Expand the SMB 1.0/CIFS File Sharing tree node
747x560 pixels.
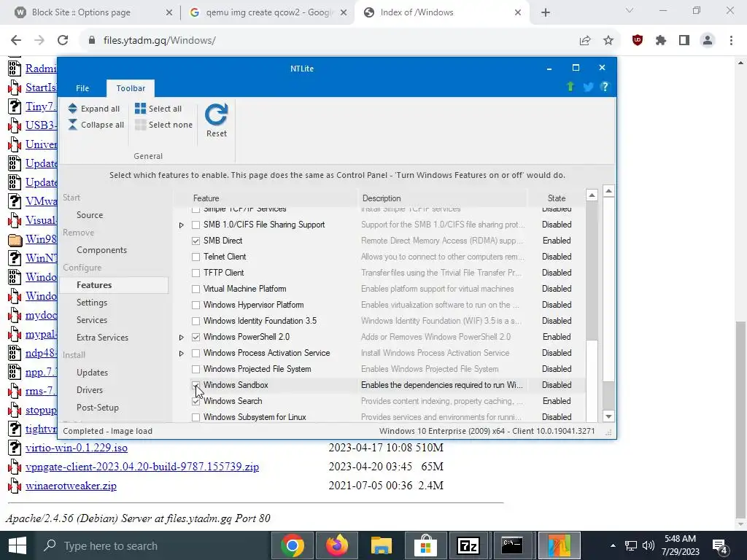pyautogui.click(x=182, y=225)
